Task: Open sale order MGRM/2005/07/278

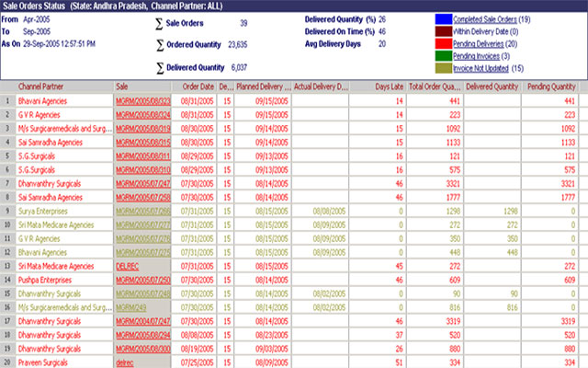Action: [x=143, y=239]
